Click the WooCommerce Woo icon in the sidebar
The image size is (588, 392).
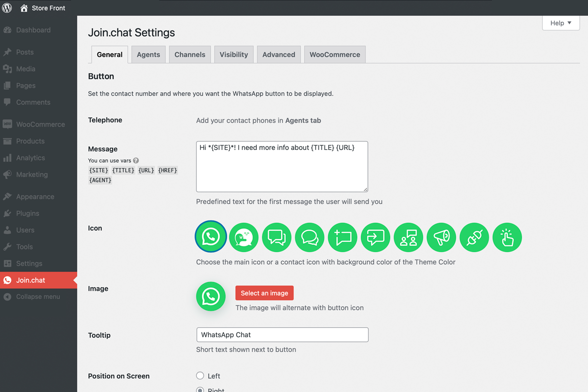pyautogui.click(x=7, y=124)
